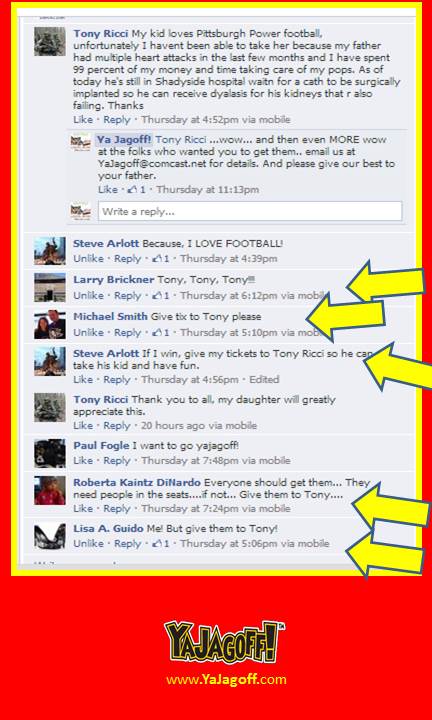This screenshot has width=432, height=720.
Task: Unlike Lisa A. Guido's comment
Action: click(x=88, y=544)
